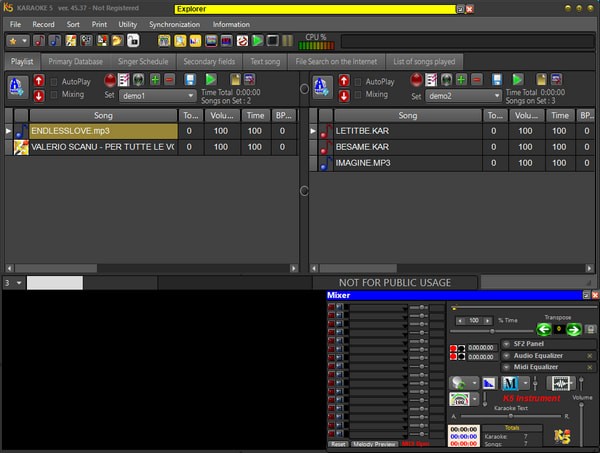Open the Synchronization menu
Image resolution: width=600 pixels, height=453 pixels.
point(174,24)
